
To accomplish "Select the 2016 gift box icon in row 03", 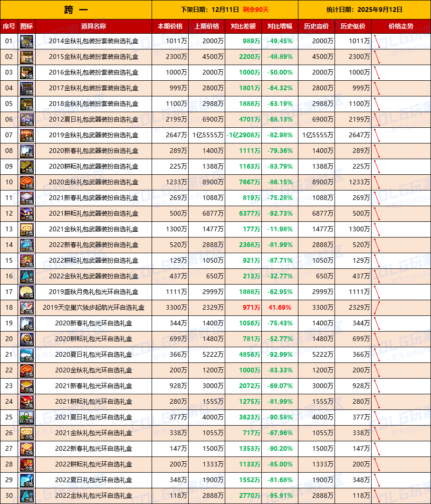I will click(x=27, y=73).
